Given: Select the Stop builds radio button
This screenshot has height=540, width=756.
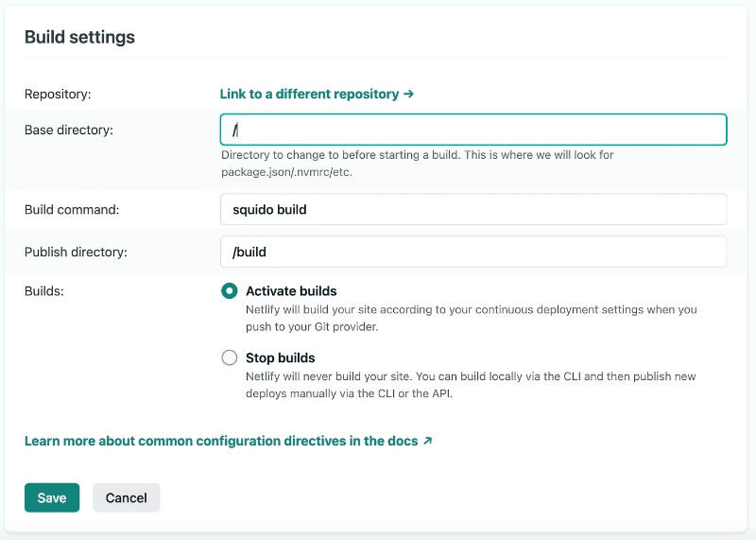Looking at the screenshot, I should click(x=230, y=357).
